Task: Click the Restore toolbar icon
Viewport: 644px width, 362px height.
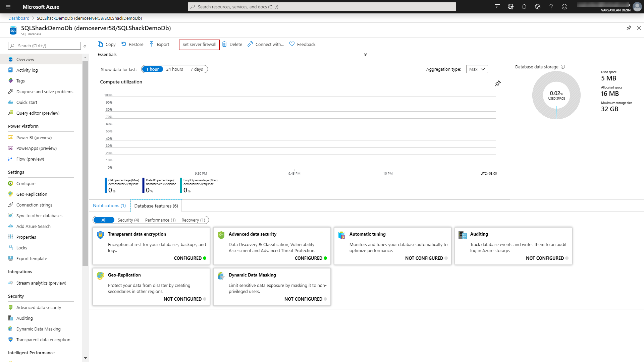Action: coord(124,44)
